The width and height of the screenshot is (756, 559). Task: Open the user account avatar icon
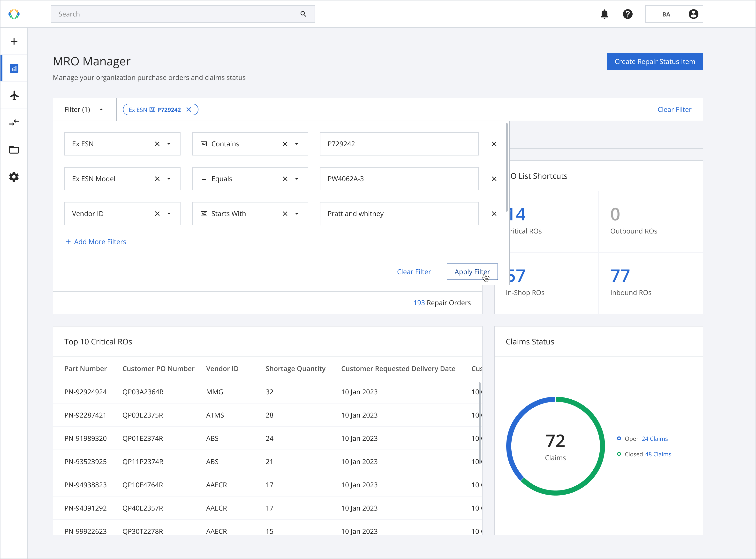(693, 14)
